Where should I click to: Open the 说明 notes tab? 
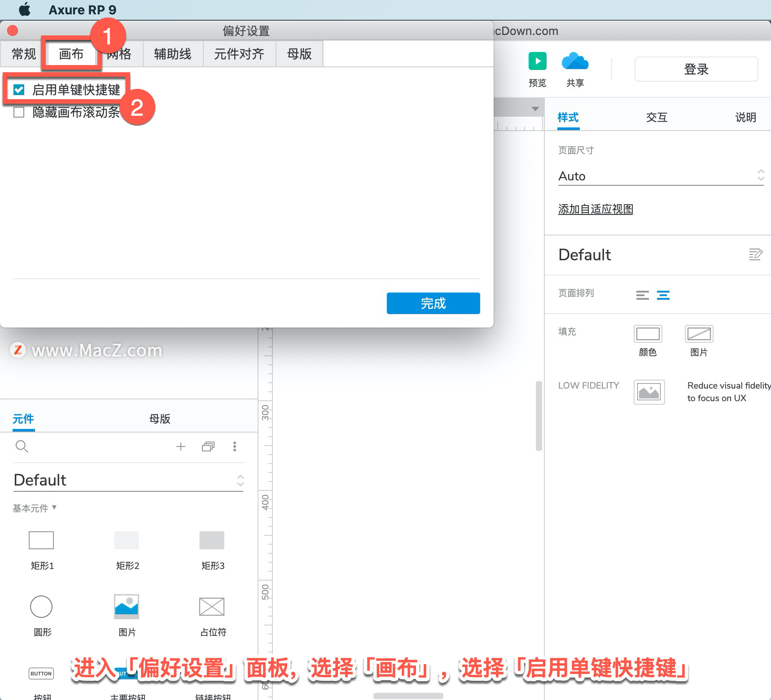pos(746,118)
